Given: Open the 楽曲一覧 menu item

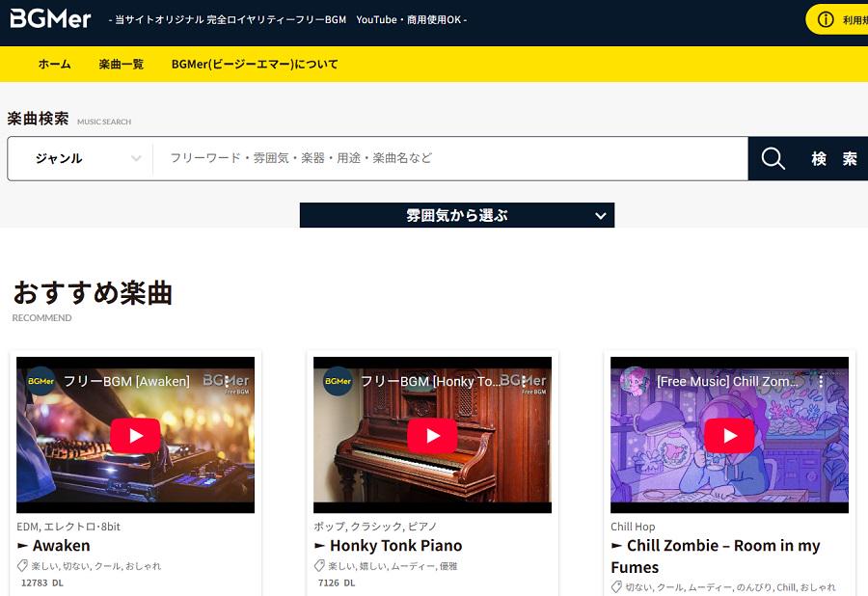Looking at the screenshot, I should (x=119, y=64).
